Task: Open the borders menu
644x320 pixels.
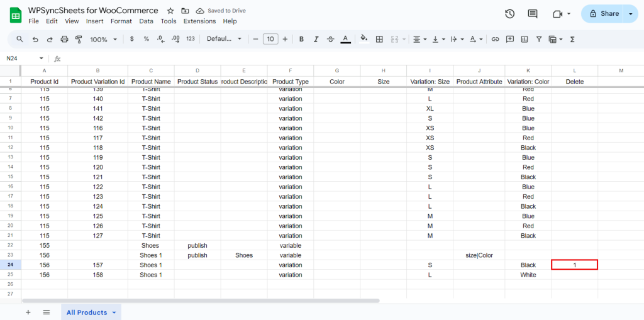Action: pos(379,39)
